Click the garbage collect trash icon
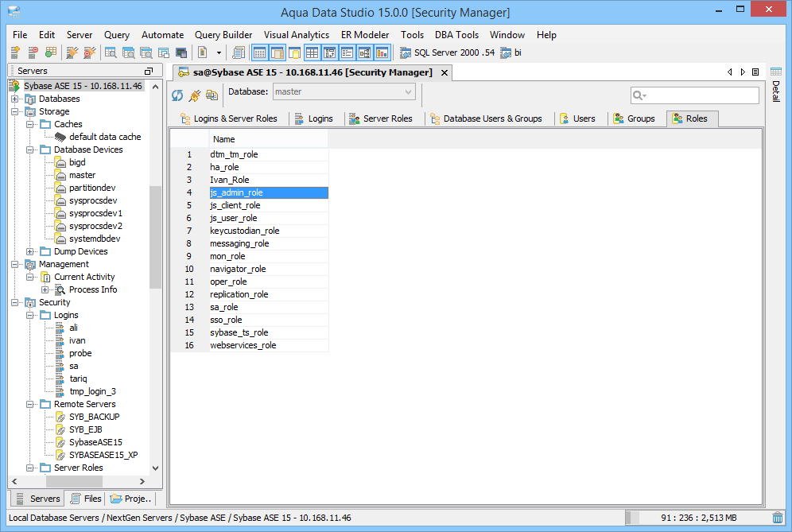The width and height of the screenshot is (792, 532). point(778,518)
